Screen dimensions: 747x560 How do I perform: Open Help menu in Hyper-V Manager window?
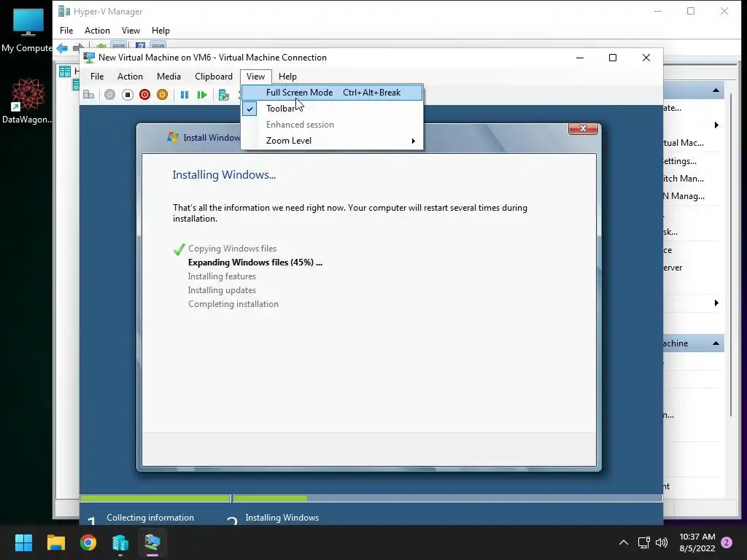160,31
